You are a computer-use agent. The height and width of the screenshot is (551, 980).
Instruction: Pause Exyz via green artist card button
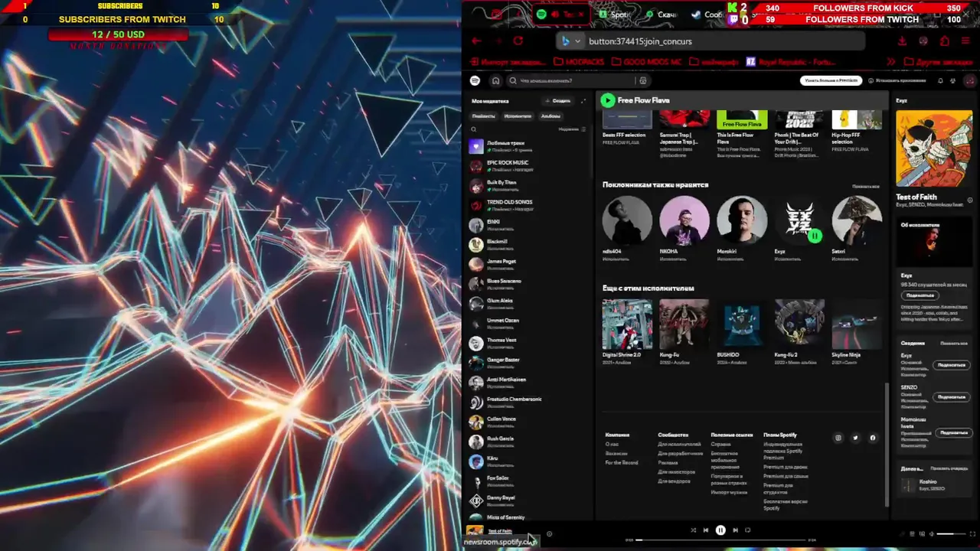[815, 236]
